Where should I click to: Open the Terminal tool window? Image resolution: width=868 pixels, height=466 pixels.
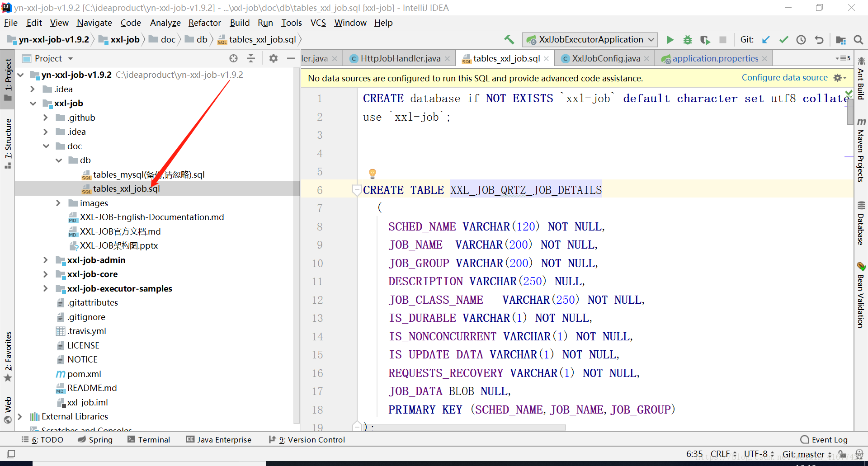click(149, 439)
